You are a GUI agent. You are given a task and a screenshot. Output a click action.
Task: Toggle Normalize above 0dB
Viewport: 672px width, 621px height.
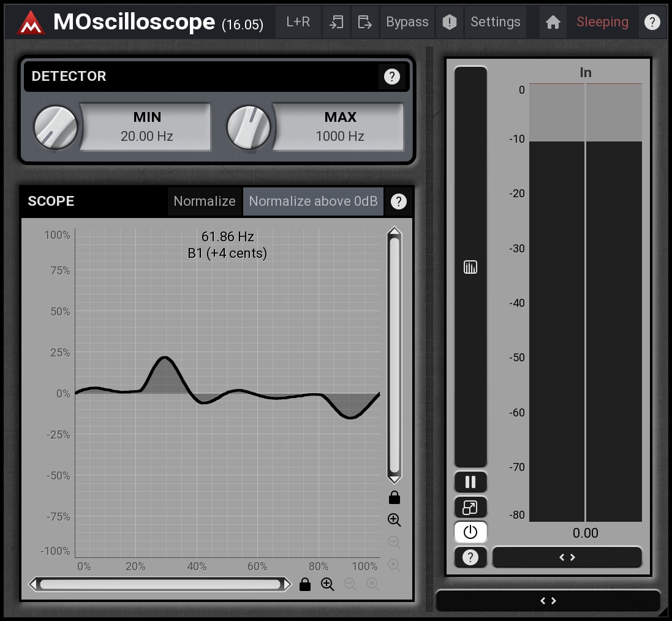pyautogui.click(x=313, y=201)
